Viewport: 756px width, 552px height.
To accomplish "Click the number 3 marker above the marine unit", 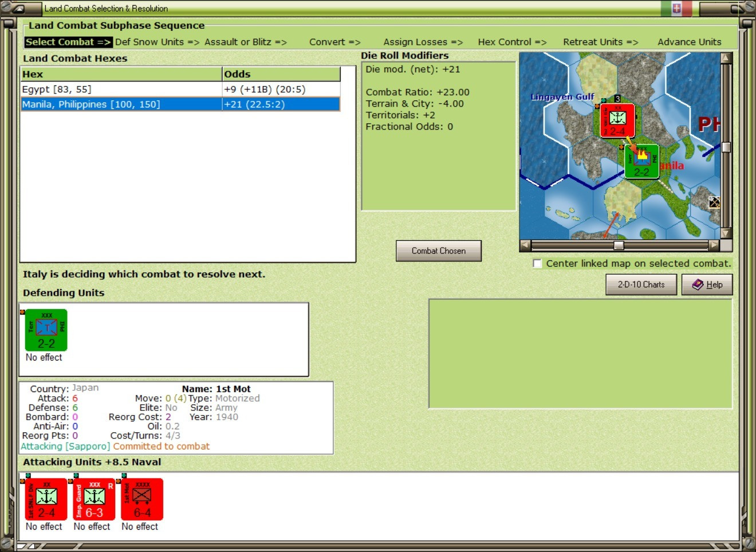I will [617, 99].
